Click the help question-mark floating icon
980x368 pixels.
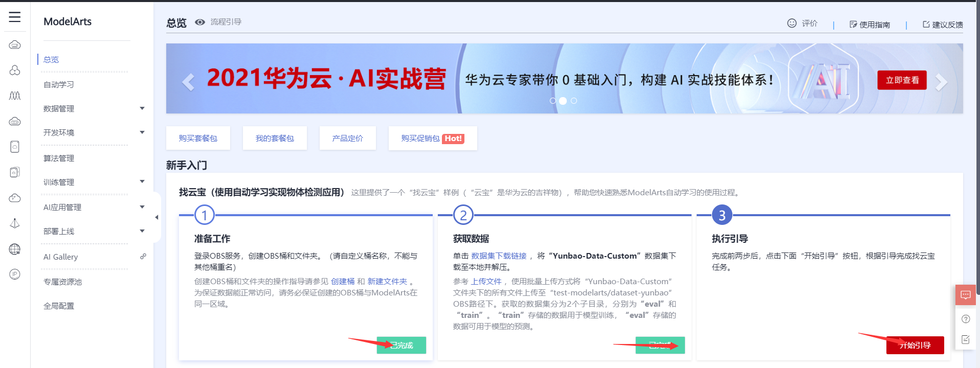[966, 319]
